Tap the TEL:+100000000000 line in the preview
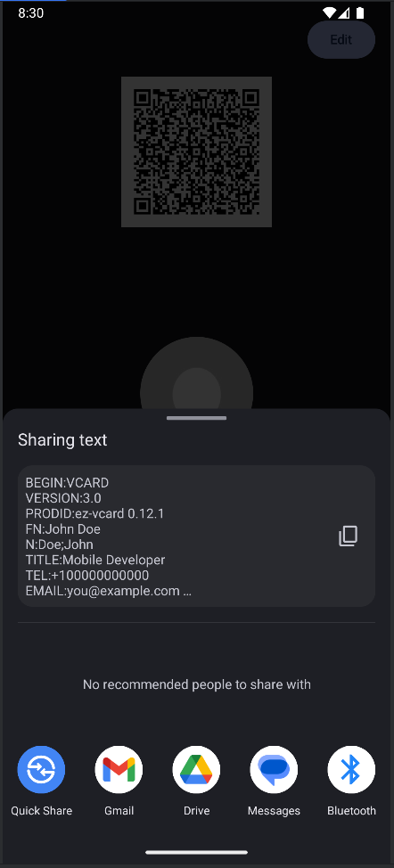Screen dimensions: 394x868 point(86,575)
